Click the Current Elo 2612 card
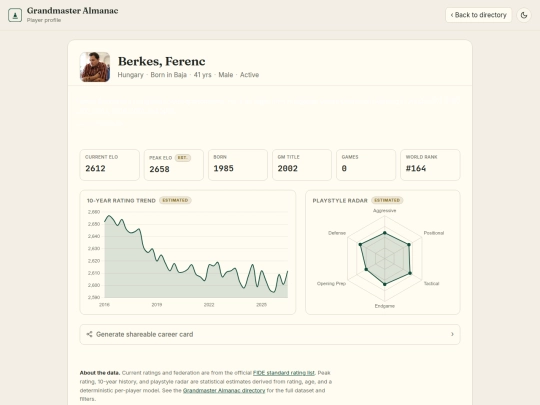The width and height of the screenshot is (540, 405). pyautogui.click(x=110, y=165)
